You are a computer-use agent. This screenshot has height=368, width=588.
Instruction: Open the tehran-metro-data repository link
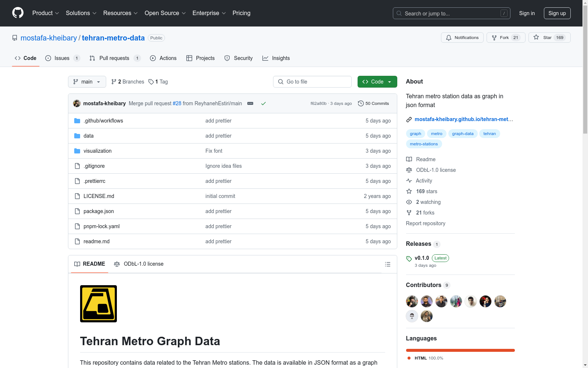(113, 38)
